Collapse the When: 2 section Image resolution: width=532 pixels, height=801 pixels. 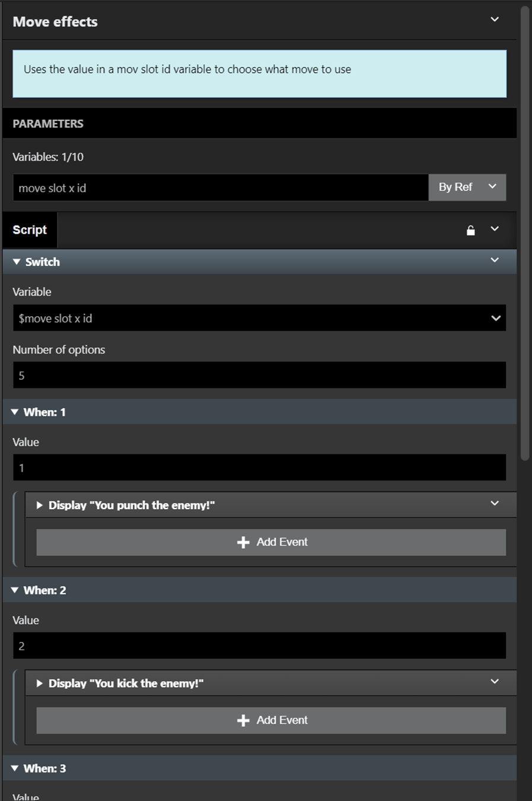point(15,590)
